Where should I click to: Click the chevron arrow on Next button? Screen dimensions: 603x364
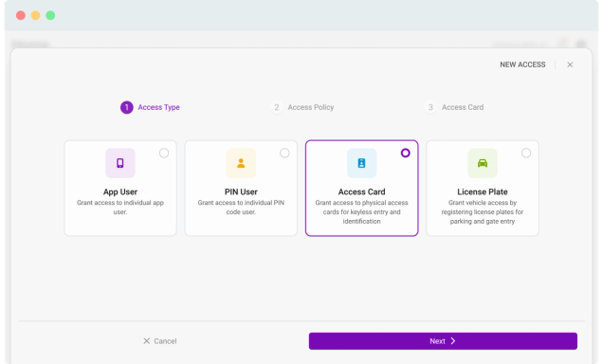coord(453,341)
